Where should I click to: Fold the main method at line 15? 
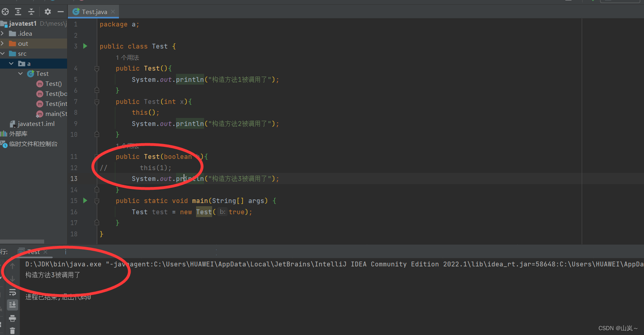97,201
